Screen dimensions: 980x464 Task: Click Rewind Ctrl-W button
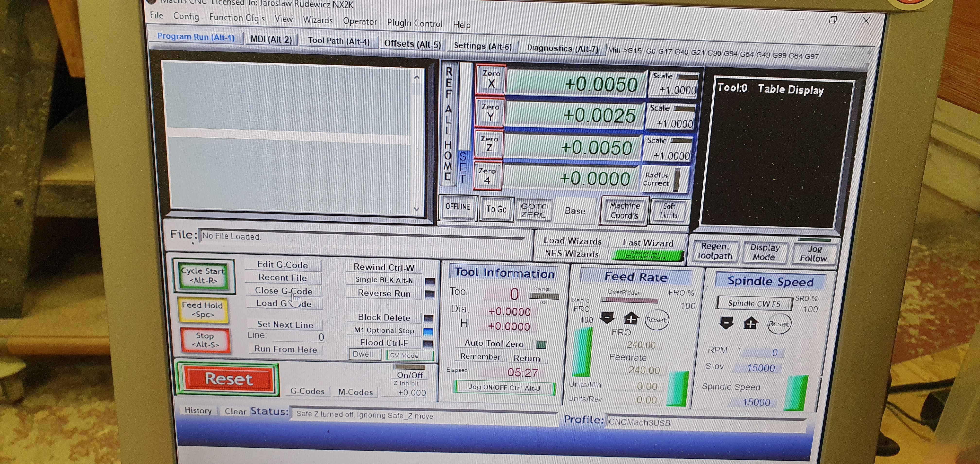[x=384, y=267]
